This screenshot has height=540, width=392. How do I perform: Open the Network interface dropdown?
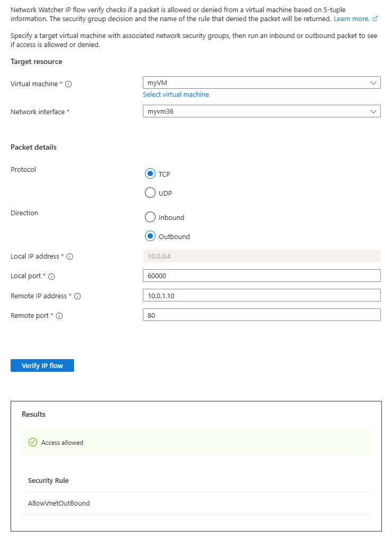point(261,112)
